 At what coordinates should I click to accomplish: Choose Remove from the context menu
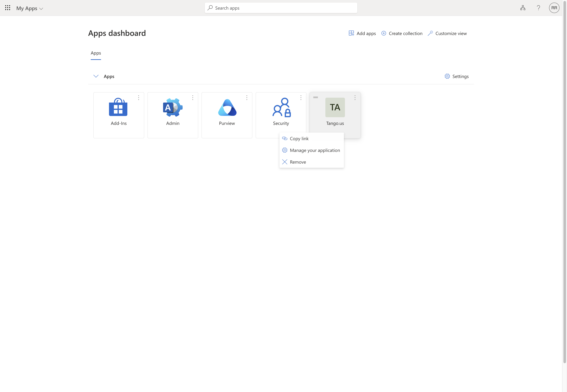(312, 162)
